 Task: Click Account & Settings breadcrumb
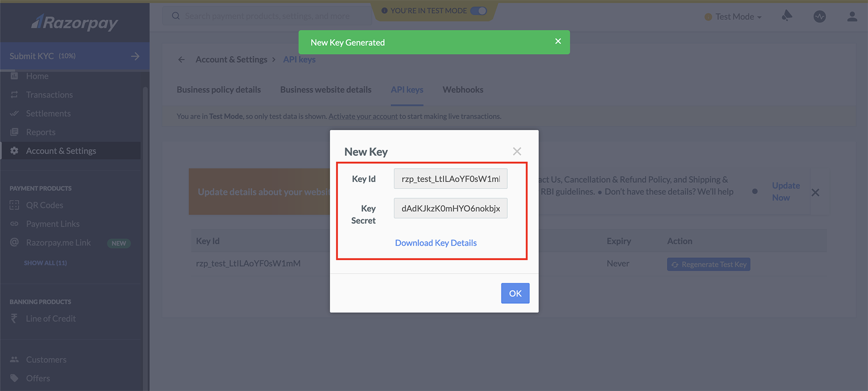tap(231, 59)
